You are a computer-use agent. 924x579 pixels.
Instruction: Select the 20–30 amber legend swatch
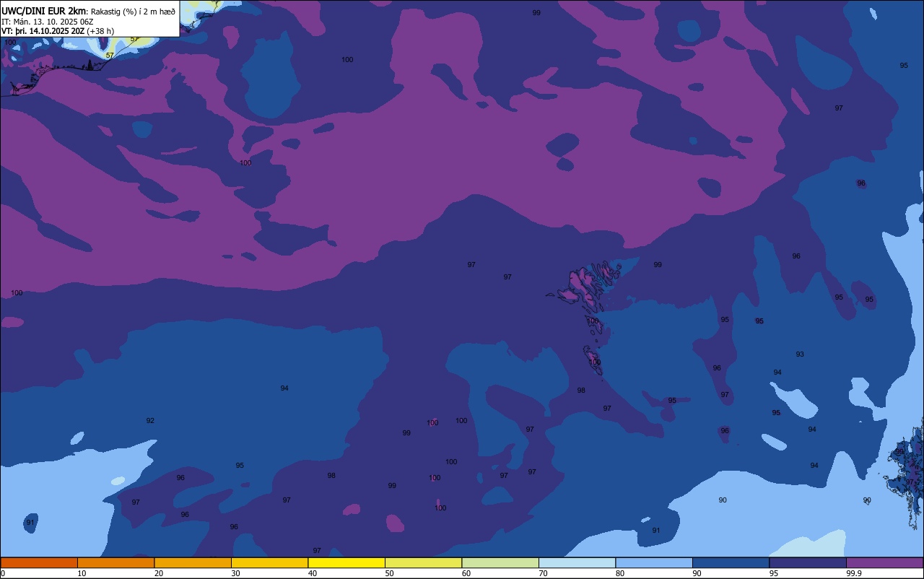tap(193, 562)
